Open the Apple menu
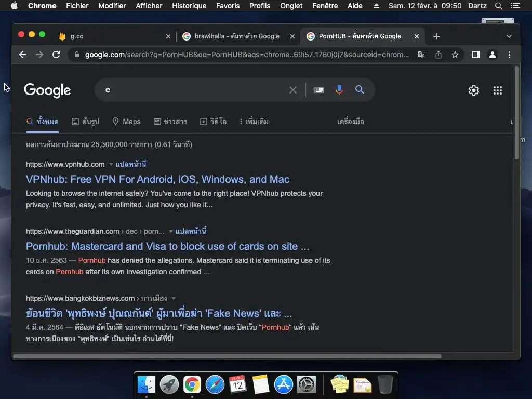 (x=14, y=6)
